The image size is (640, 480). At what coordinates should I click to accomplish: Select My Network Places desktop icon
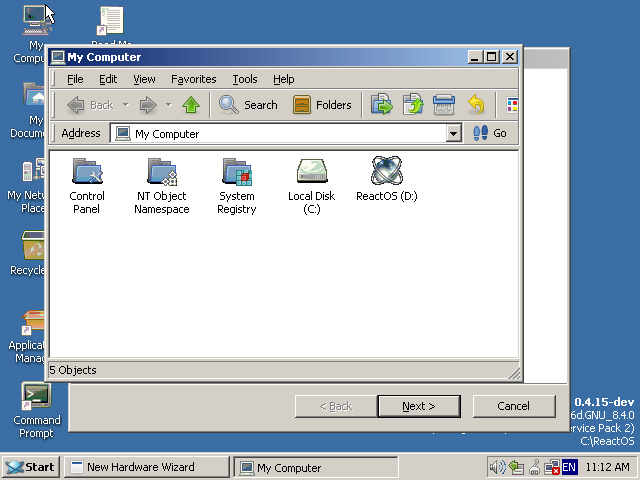(26, 186)
